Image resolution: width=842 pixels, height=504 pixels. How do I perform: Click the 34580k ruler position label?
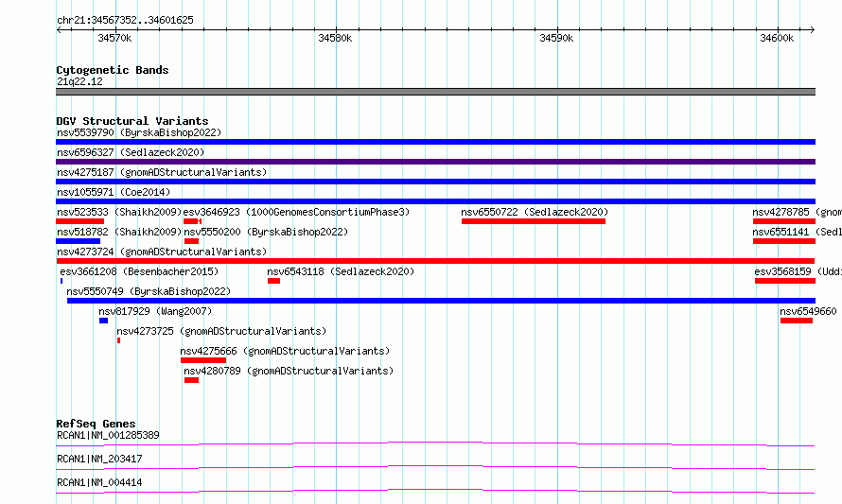335,38
